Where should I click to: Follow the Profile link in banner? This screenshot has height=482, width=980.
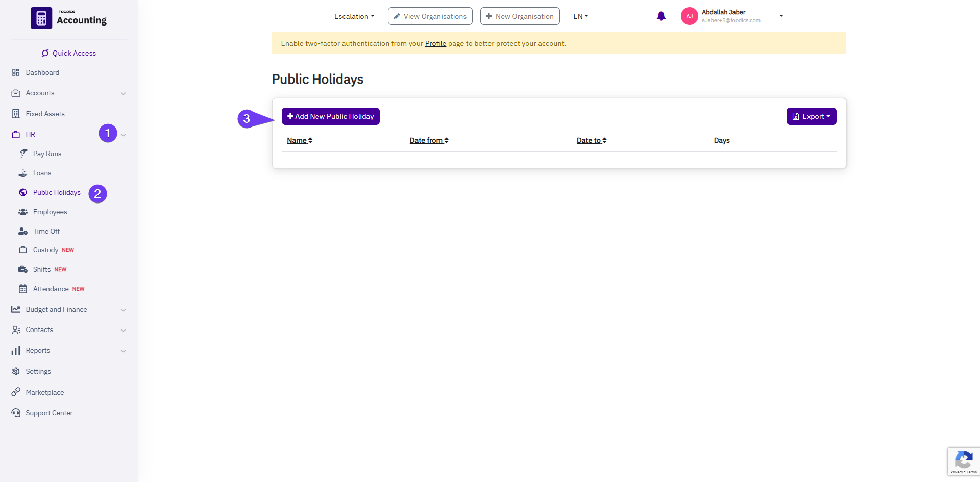[x=435, y=43]
